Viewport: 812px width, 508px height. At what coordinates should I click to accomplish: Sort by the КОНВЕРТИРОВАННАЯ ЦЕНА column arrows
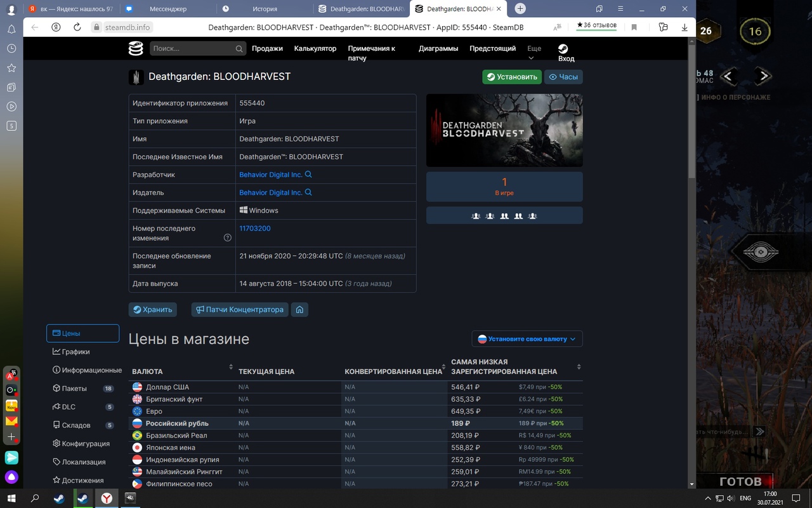click(x=443, y=367)
